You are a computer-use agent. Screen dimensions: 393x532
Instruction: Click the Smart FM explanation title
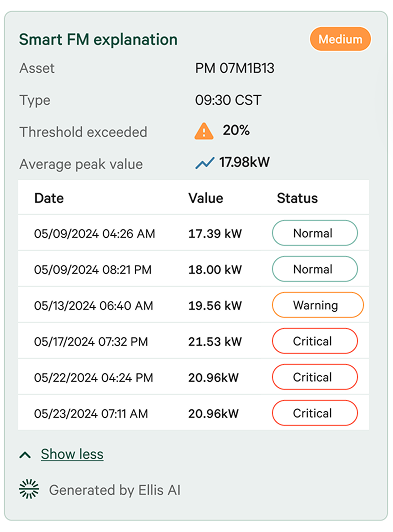click(x=98, y=39)
